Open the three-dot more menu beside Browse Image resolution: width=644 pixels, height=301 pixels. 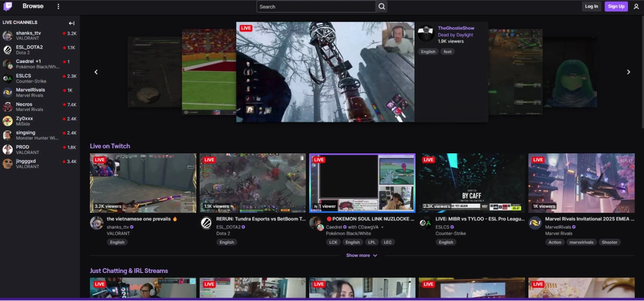[x=58, y=6]
